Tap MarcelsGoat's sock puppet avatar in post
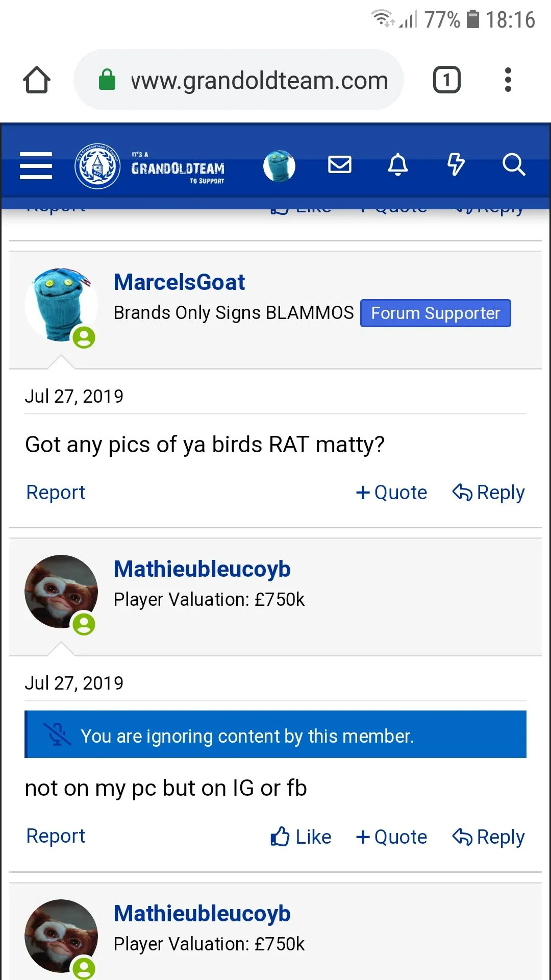Screen dimensions: 551x980 [x=61, y=305]
